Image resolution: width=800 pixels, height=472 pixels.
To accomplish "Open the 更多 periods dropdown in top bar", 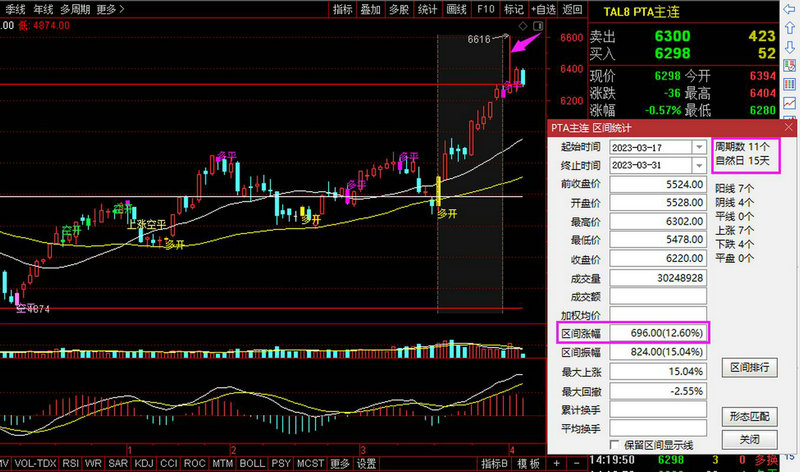I will 110,9.
